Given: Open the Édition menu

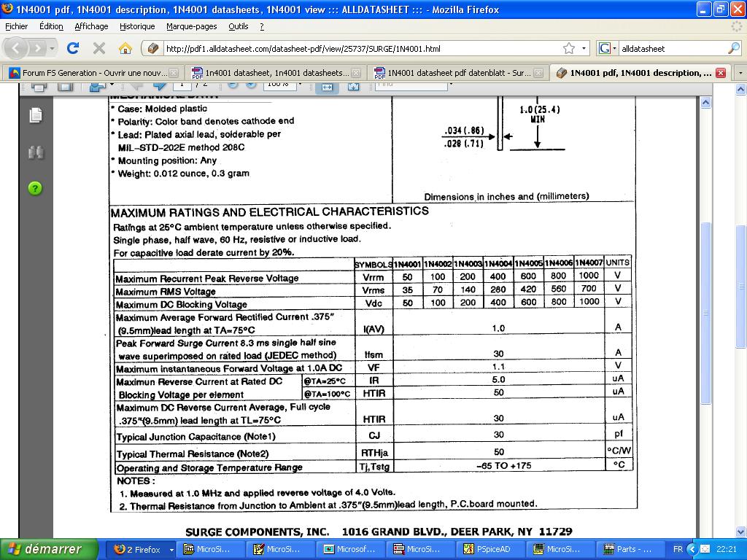Looking at the screenshot, I should click(x=51, y=26).
